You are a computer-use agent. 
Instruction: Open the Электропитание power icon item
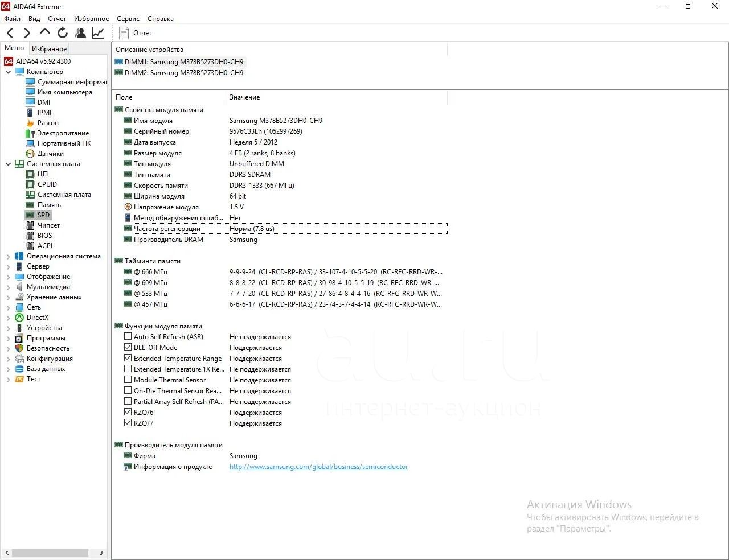click(x=30, y=133)
